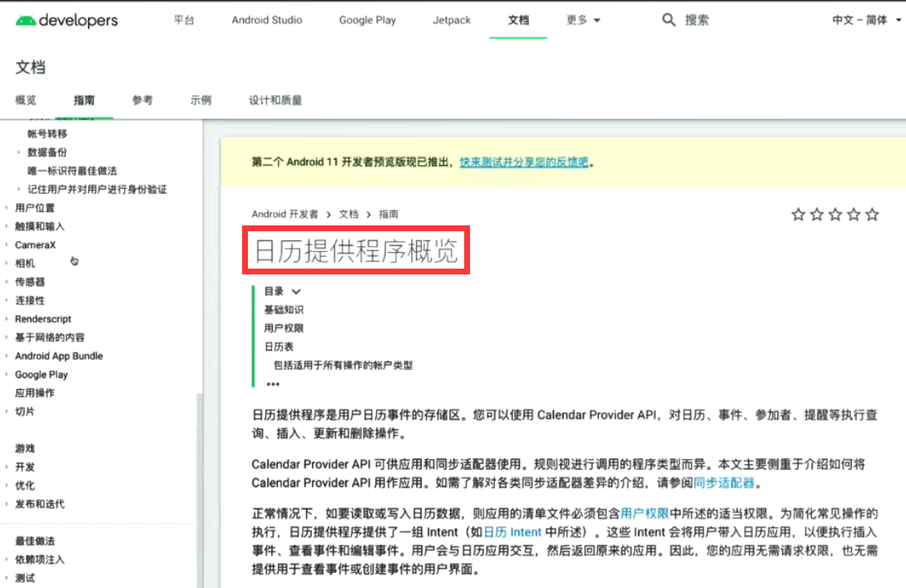906x588 pixels.
Task: Jump to 包括适用于所有操作的帐户类型 in contents
Action: pos(344,366)
